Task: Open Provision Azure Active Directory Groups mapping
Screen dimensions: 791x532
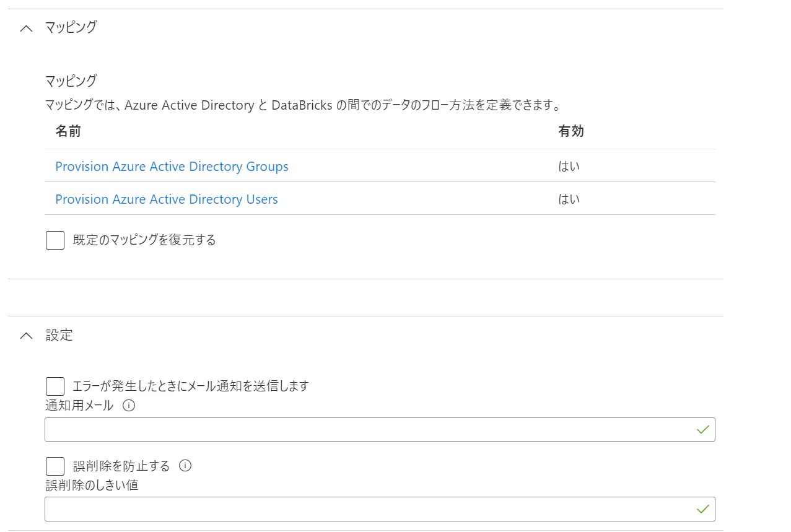Action: point(172,167)
